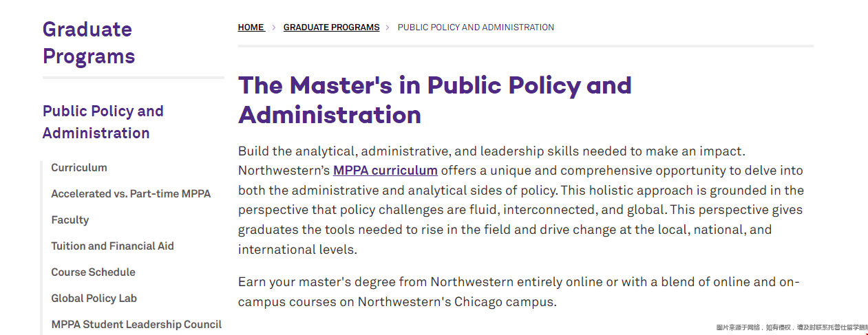Open the Curriculum sidebar item

79,168
